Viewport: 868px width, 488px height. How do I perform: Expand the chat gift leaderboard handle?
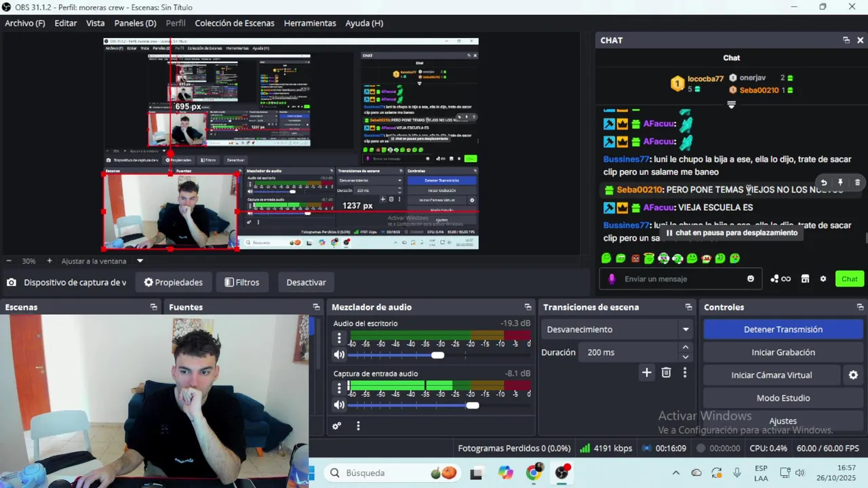point(731,104)
